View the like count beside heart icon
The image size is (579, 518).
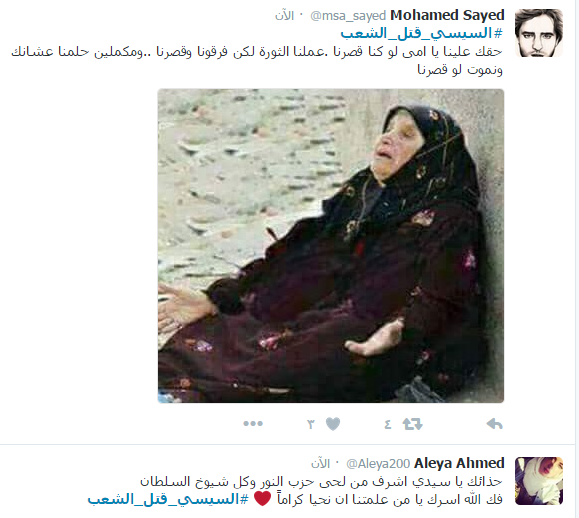pos(311,424)
